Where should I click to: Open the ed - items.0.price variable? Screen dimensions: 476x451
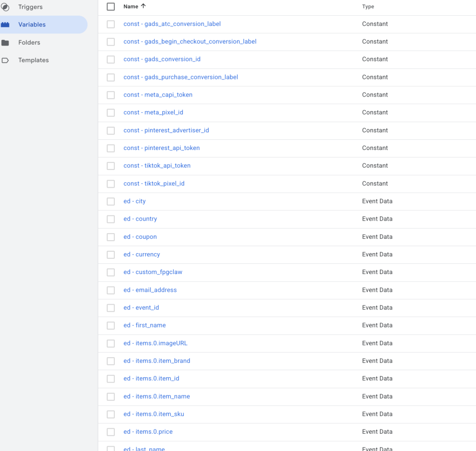click(148, 431)
